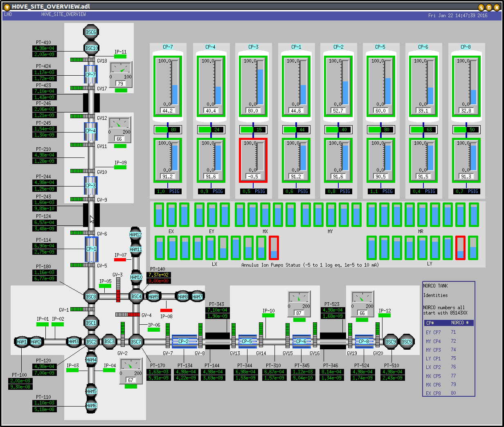Open the window menu icon in title bar
The height and width of the screenshot is (427, 504).
tap(7, 7)
